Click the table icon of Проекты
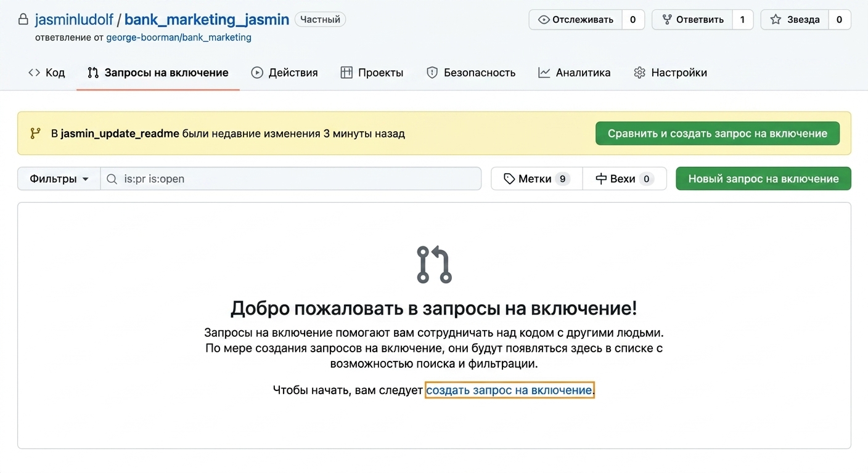This screenshot has height=473, width=868. click(346, 73)
